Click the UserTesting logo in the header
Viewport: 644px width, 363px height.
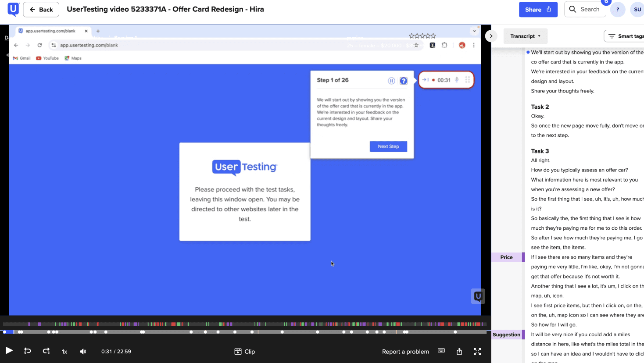(13, 9)
